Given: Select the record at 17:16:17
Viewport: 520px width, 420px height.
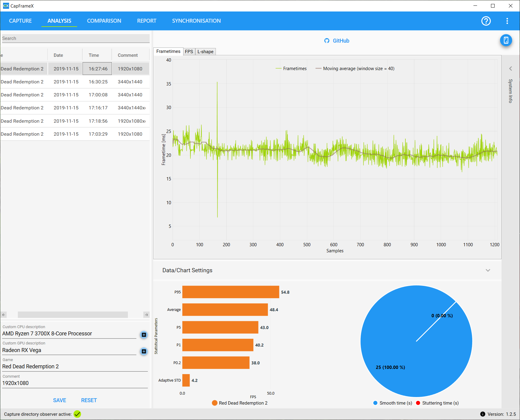Looking at the screenshot, I should click(x=75, y=108).
